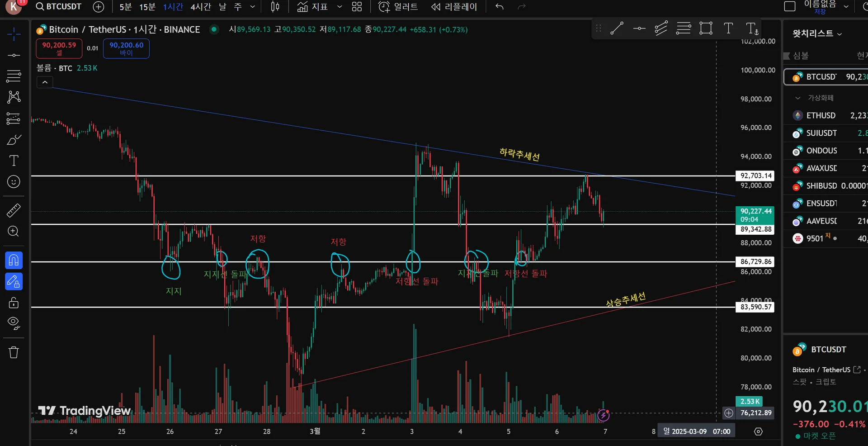Viewport: 868px width, 446px height.
Task: Select the text tool in left sidebar
Action: [x=14, y=161]
